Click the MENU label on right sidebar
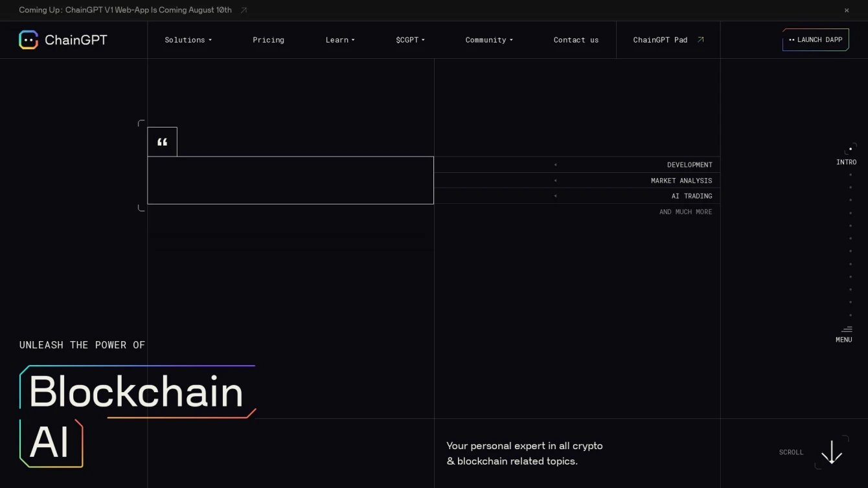Screen dimensions: 868x488 844,340
